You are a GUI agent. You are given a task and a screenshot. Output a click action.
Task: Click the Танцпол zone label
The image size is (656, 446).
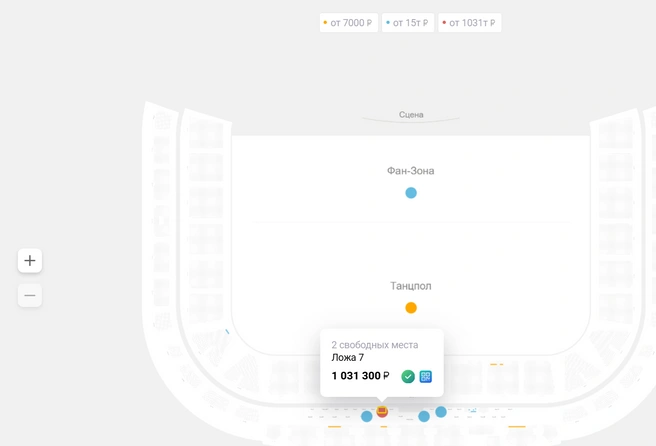click(411, 286)
